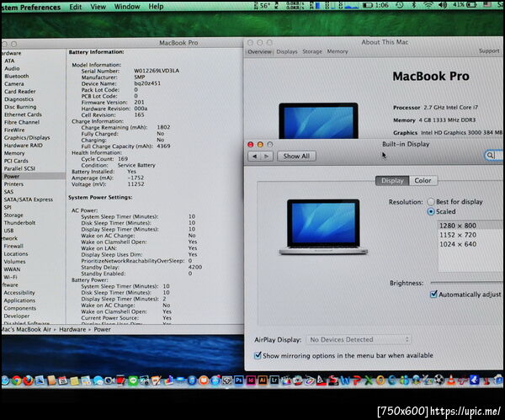Viewport: 505px width, 420px height.
Task: Open the green LINE app in the Dock
Action: [x=133, y=380]
